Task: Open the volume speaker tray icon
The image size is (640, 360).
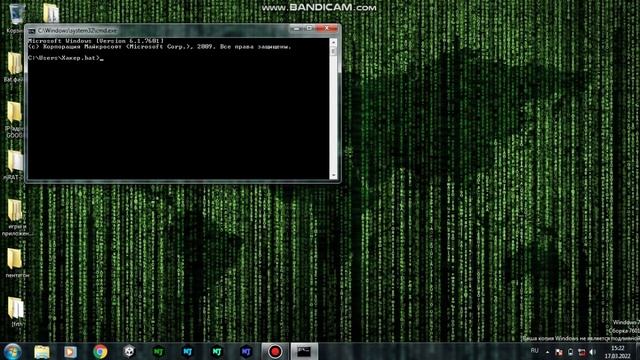Action: (x=593, y=352)
